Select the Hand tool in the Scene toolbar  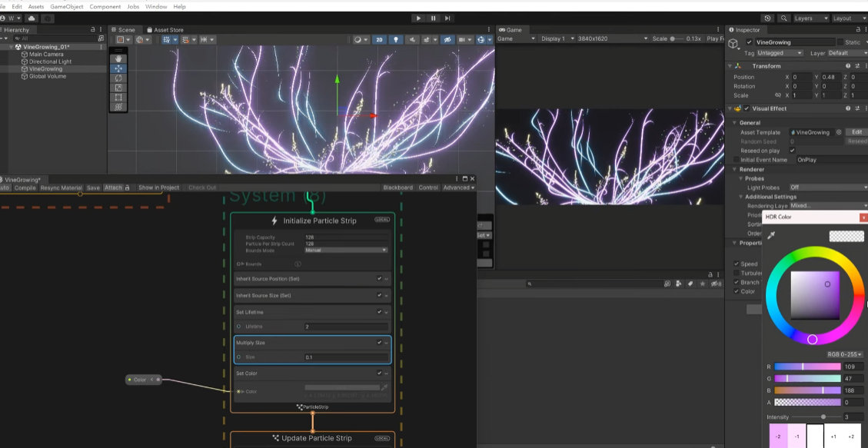tap(118, 58)
